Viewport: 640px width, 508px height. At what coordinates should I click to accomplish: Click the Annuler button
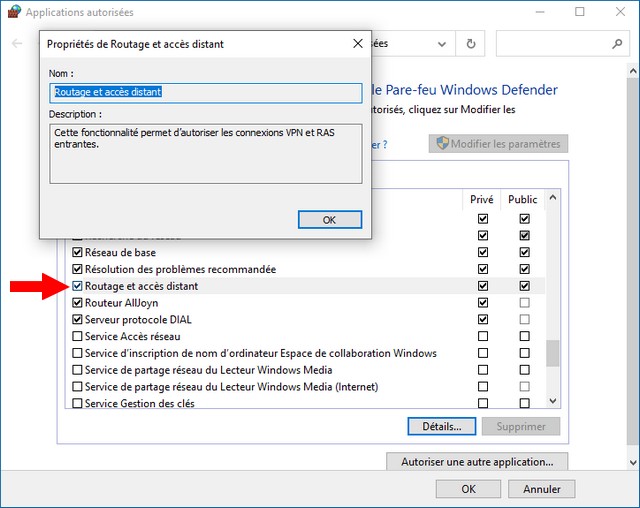click(x=542, y=489)
